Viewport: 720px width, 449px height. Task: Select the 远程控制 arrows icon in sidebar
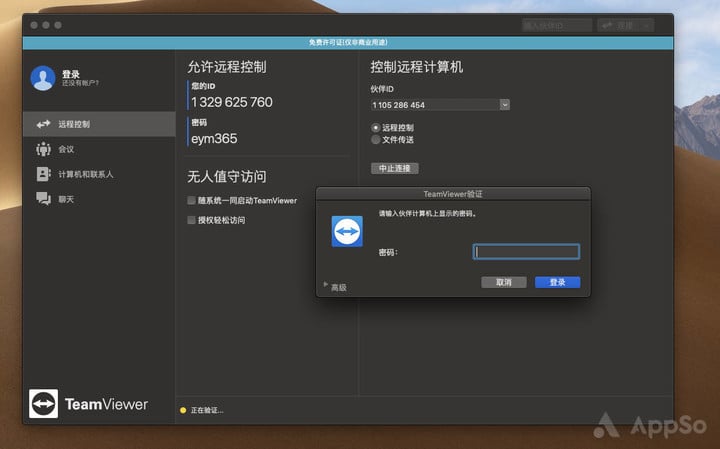43,124
